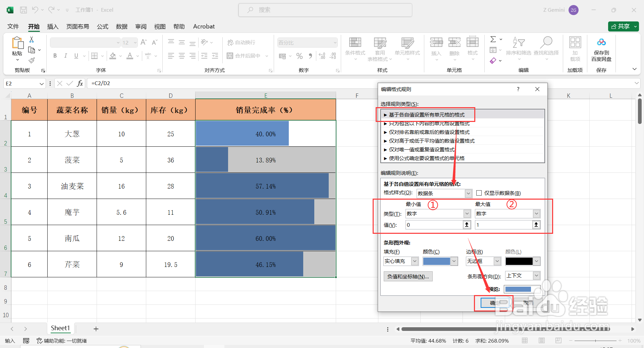Screen dimensions: 644x348
Task: Select rule type 仅对唯一值或重复值设置格式
Action: (x=463, y=150)
